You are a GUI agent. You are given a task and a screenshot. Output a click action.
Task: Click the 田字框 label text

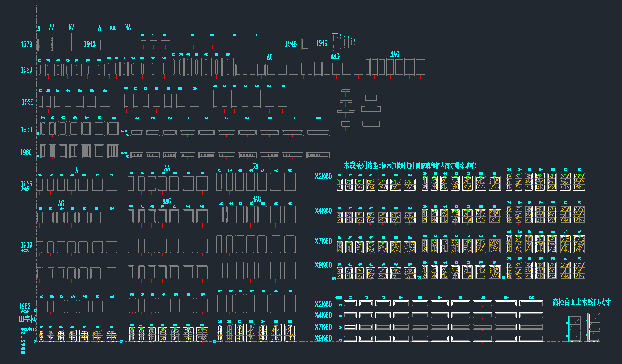27,319
